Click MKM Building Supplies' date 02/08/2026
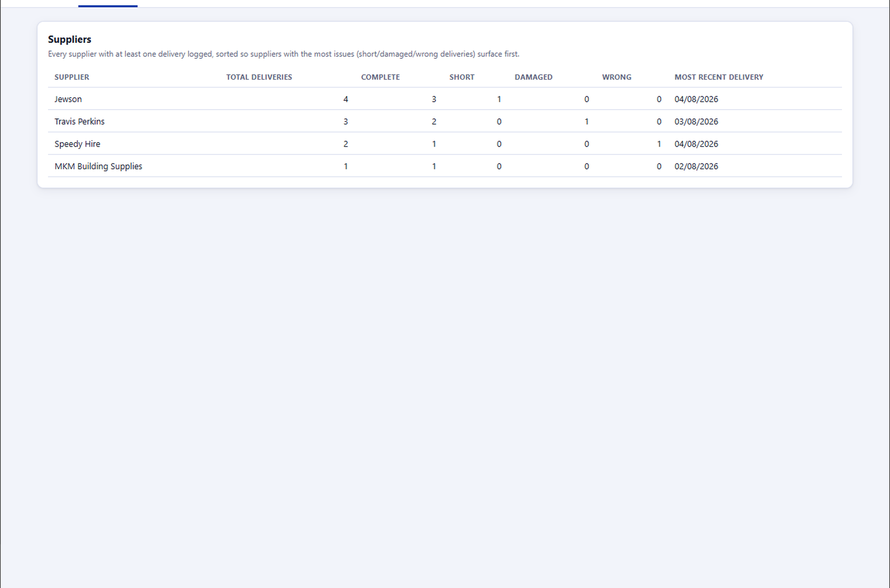The height and width of the screenshot is (588, 890). [x=696, y=166]
